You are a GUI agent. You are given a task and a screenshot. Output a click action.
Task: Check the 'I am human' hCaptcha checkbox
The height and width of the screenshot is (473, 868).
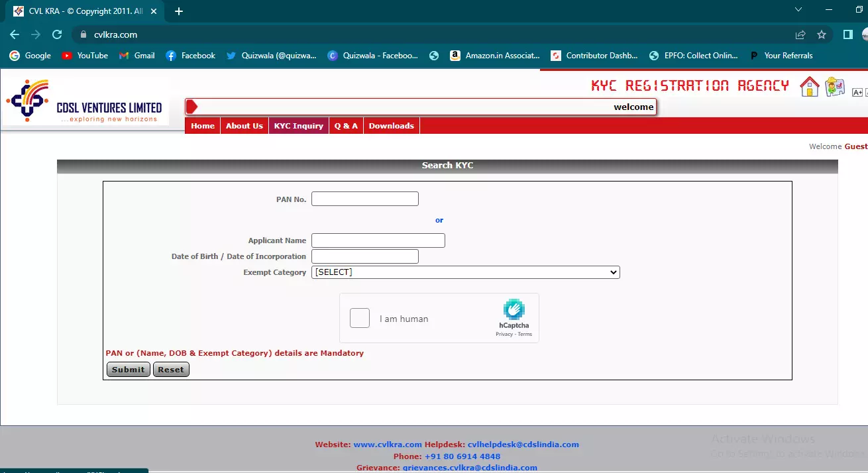[360, 318]
